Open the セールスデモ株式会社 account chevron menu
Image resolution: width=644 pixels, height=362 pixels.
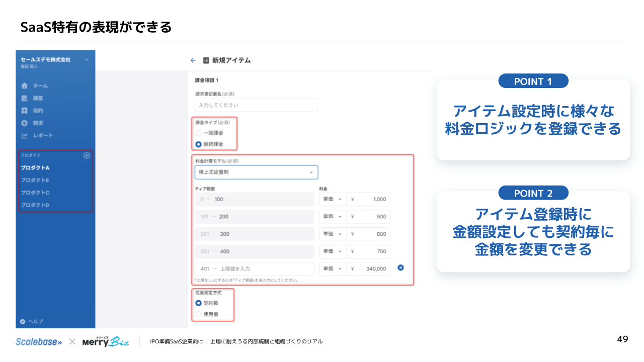coord(87,58)
